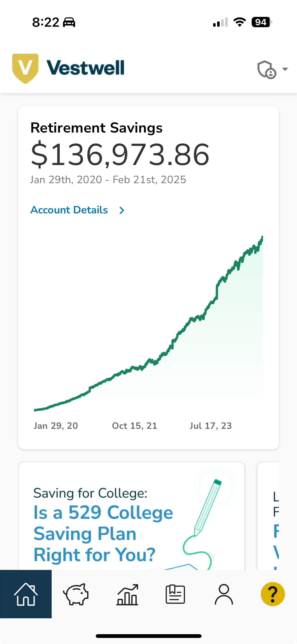Screen dimensions: 297x644
Task: Click the Vestwell shield logo
Action: [x=25, y=68]
